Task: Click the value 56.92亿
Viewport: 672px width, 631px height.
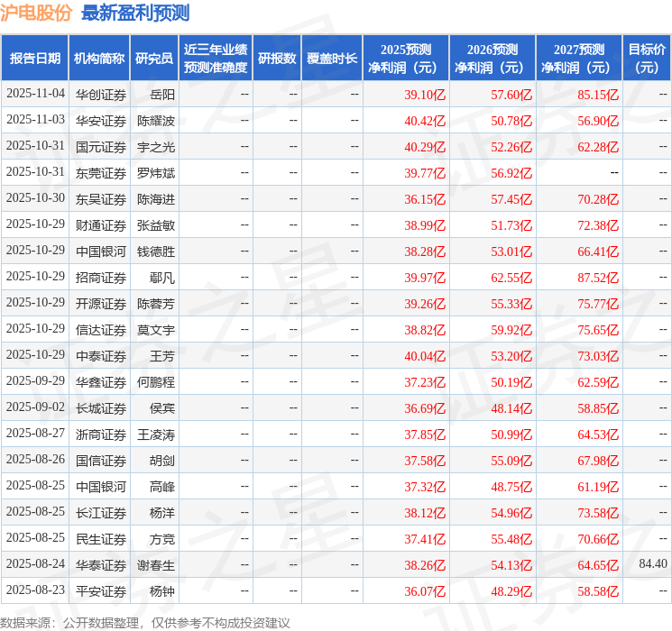Action: (511, 173)
